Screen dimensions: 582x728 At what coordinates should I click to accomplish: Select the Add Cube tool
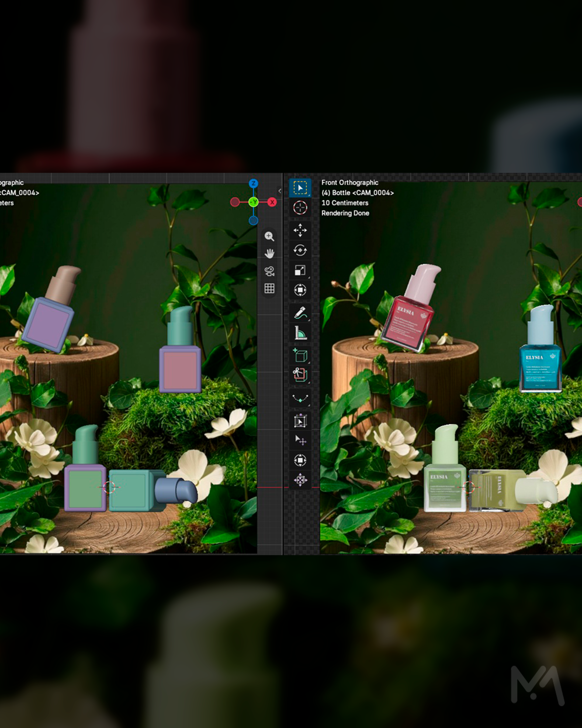[x=300, y=356]
